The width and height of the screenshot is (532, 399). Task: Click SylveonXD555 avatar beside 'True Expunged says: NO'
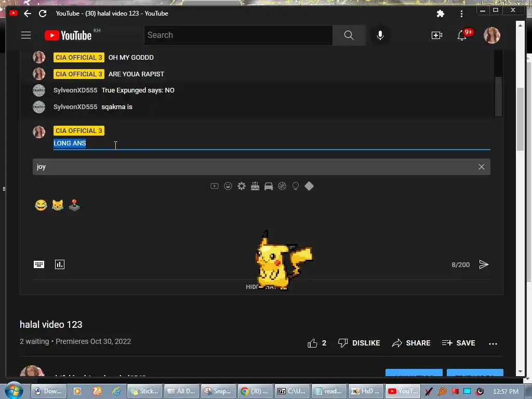[x=39, y=90]
